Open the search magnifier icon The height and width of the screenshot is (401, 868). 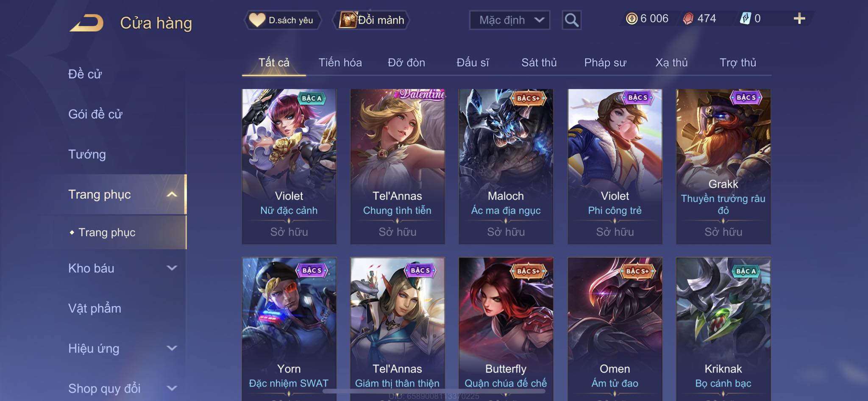coord(571,20)
